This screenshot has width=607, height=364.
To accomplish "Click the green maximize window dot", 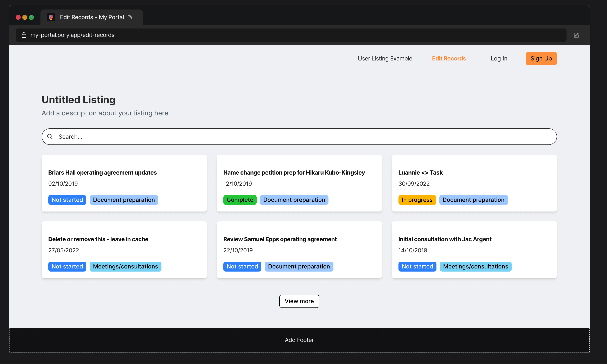I will (31, 17).
